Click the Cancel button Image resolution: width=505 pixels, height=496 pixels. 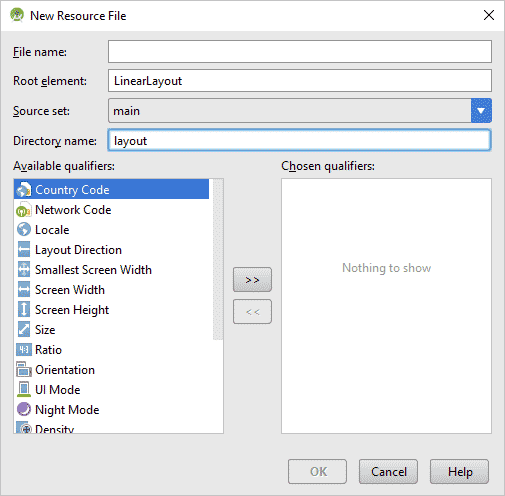[388, 471]
